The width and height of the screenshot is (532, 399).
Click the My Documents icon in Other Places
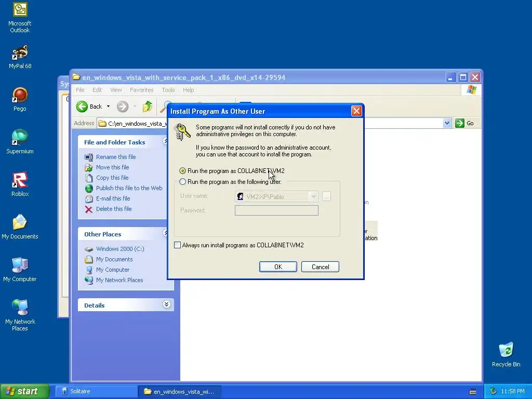(88, 260)
